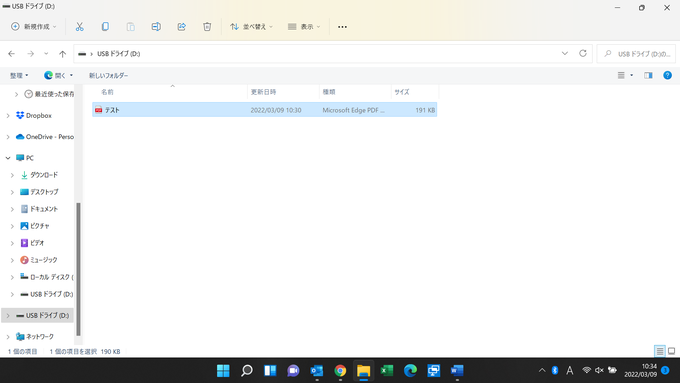Click the Paste clipboard icon
This screenshot has width=680, height=383.
131,27
